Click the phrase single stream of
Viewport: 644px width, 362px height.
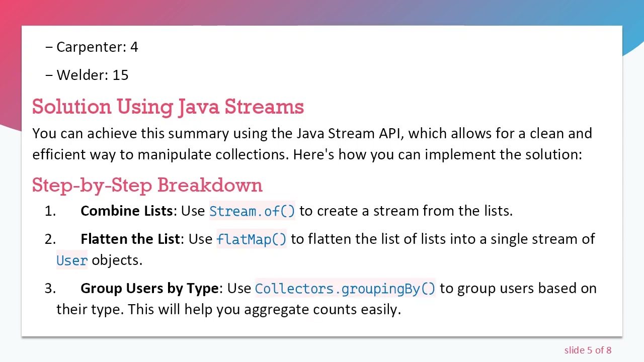(542, 239)
